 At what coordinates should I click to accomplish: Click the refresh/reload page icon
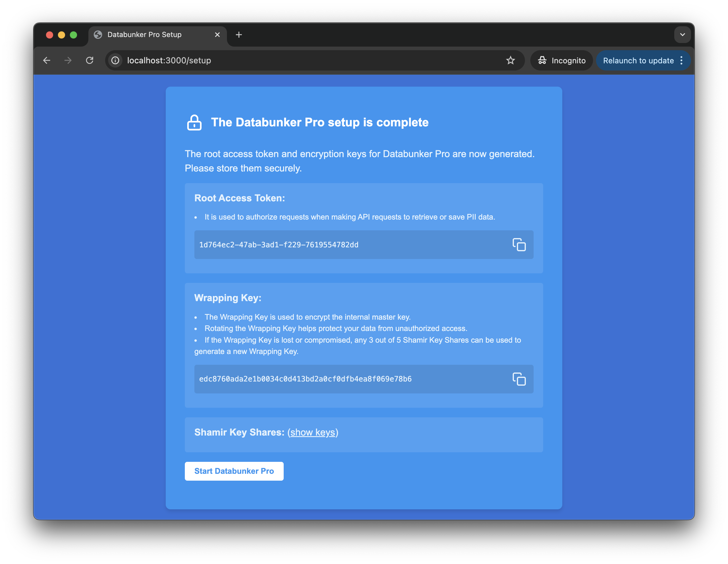(x=90, y=60)
